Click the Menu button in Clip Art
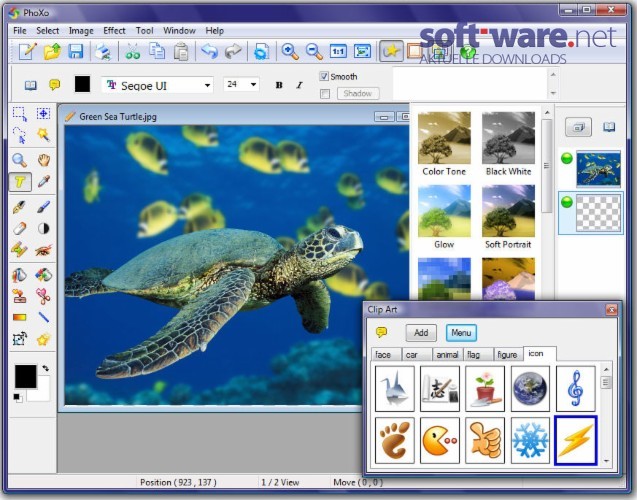The width and height of the screenshot is (637, 500). tap(461, 333)
